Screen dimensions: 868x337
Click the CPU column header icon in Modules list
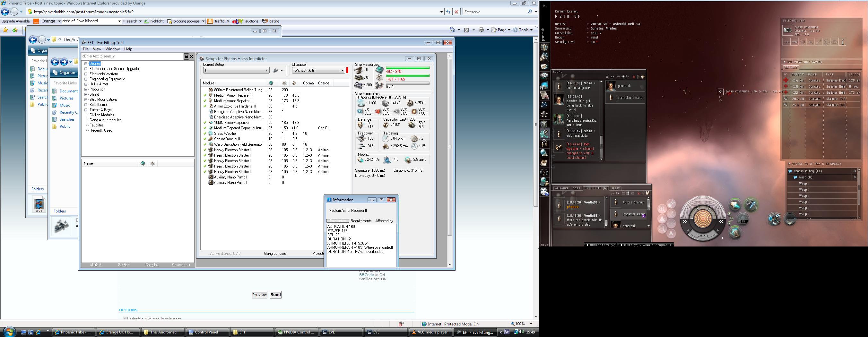pos(271,83)
